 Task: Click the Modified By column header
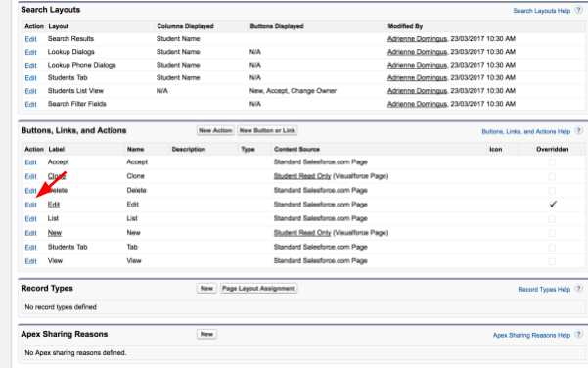(x=405, y=26)
